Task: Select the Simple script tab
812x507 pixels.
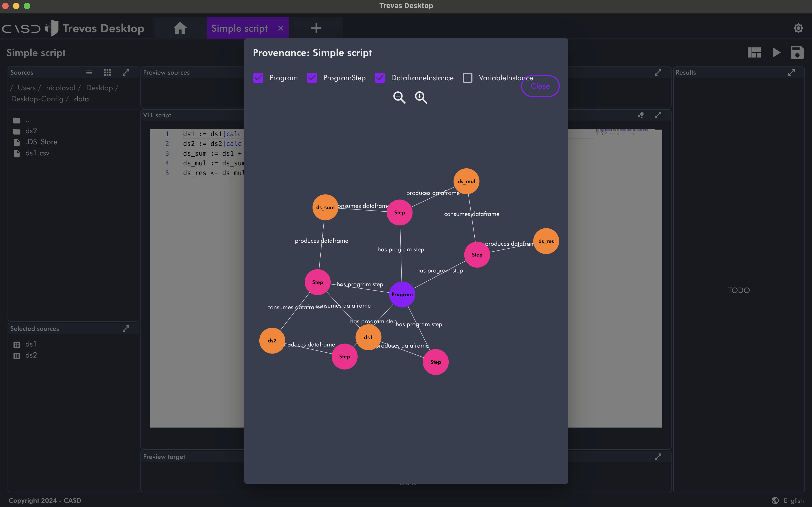Action: coord(239,28)
